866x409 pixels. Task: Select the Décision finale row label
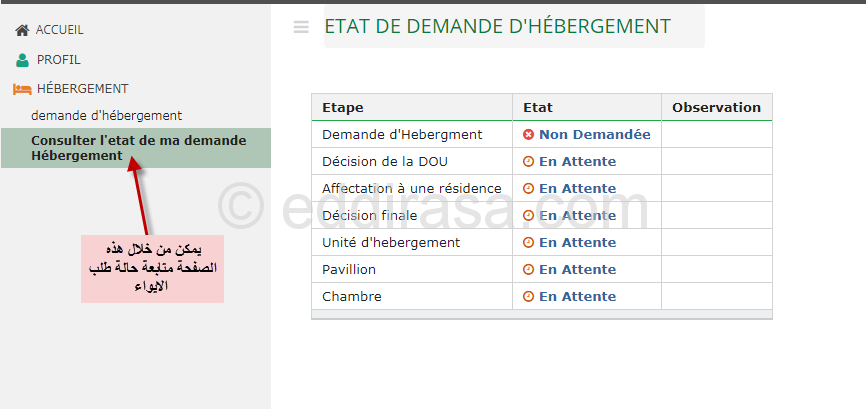(370, 215)
